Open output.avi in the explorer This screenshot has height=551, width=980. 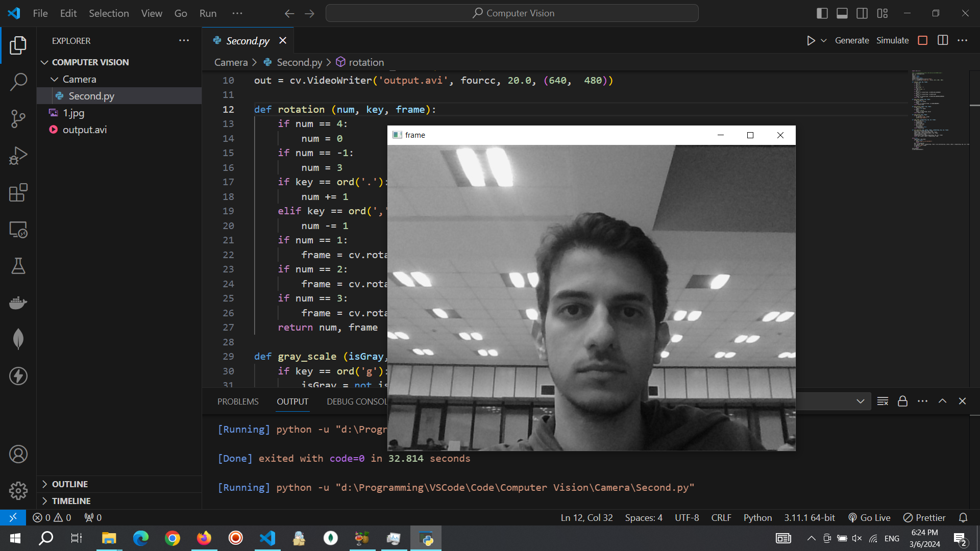point(84,130)
